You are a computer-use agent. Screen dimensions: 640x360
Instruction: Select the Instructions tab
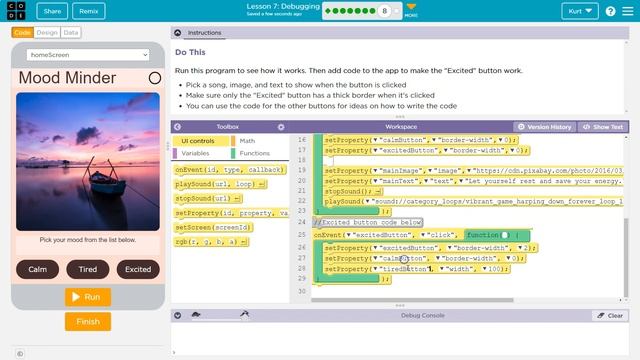click(x=204, y=33)
